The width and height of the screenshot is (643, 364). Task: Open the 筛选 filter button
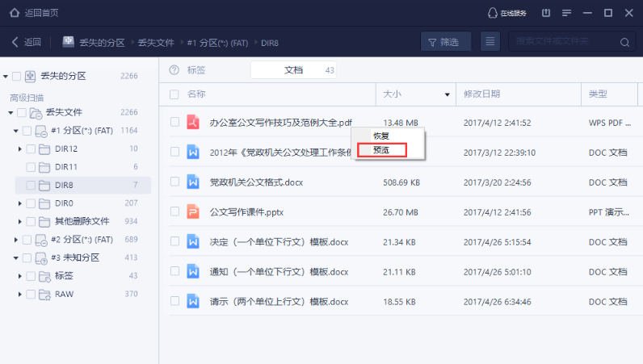tap(448, 42)
